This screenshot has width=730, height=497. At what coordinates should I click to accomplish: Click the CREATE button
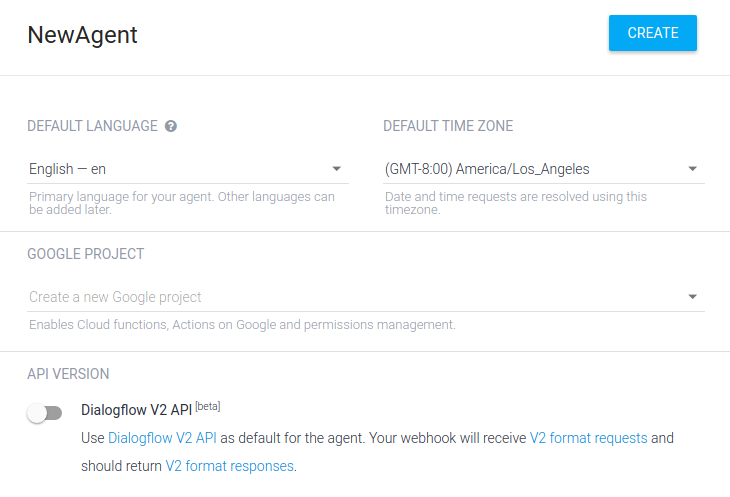[652, 33]
